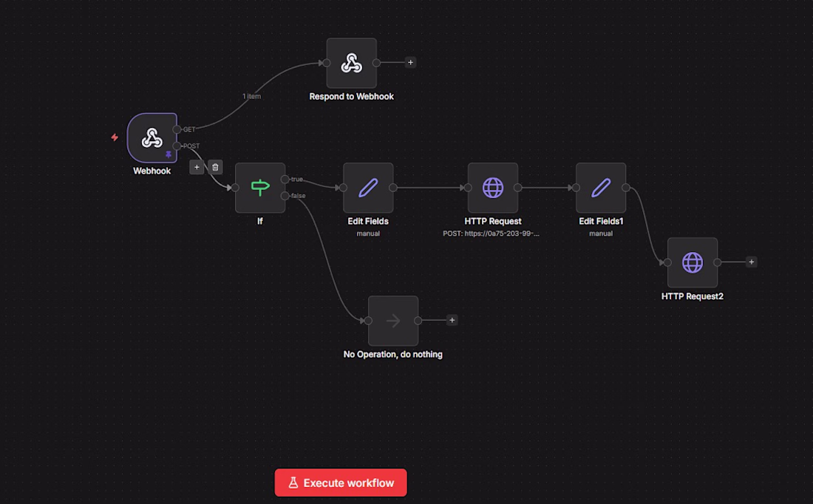Click the If node input connector
Screen dimensions: 813x504
(x=235, y=188)
